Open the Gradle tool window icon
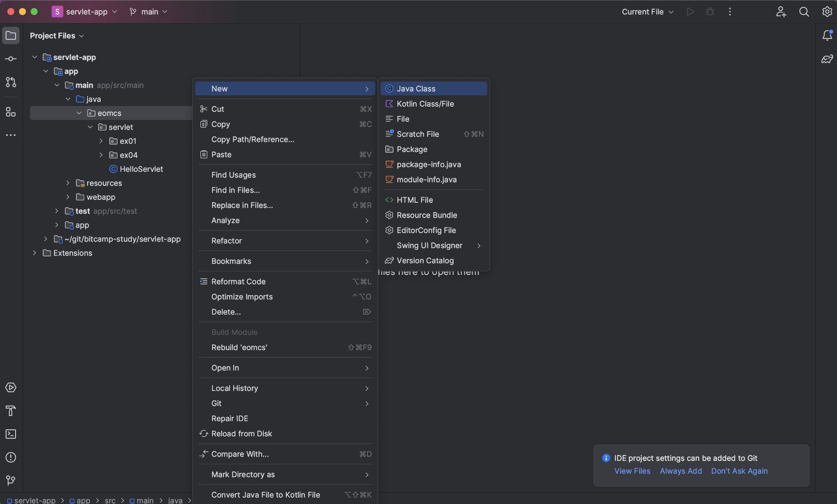Screen dimensions: 837x504 [827, 59]
